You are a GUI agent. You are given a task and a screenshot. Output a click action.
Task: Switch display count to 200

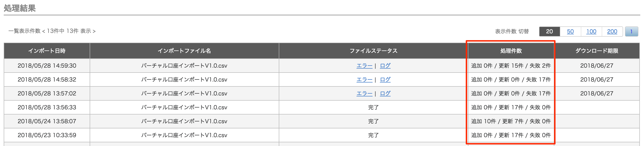tap(612, 32)
